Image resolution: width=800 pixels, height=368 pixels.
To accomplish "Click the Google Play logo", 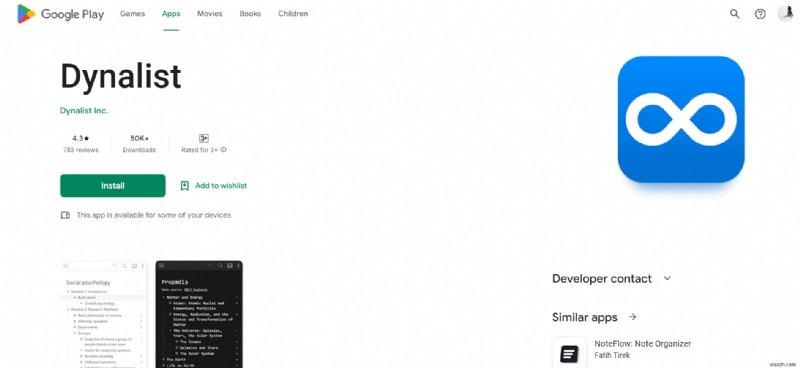I will pos(60,14).
